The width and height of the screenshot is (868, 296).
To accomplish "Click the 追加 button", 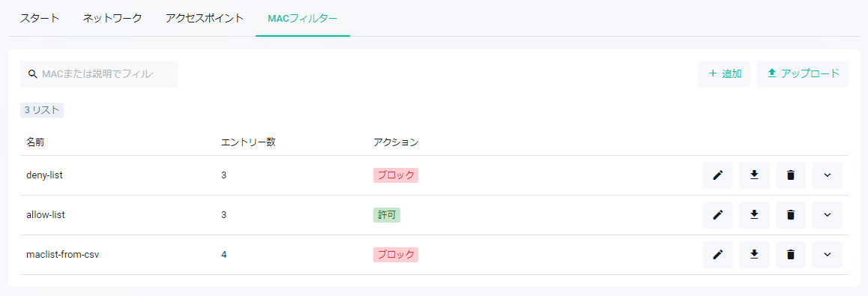I will coord(724,74).
